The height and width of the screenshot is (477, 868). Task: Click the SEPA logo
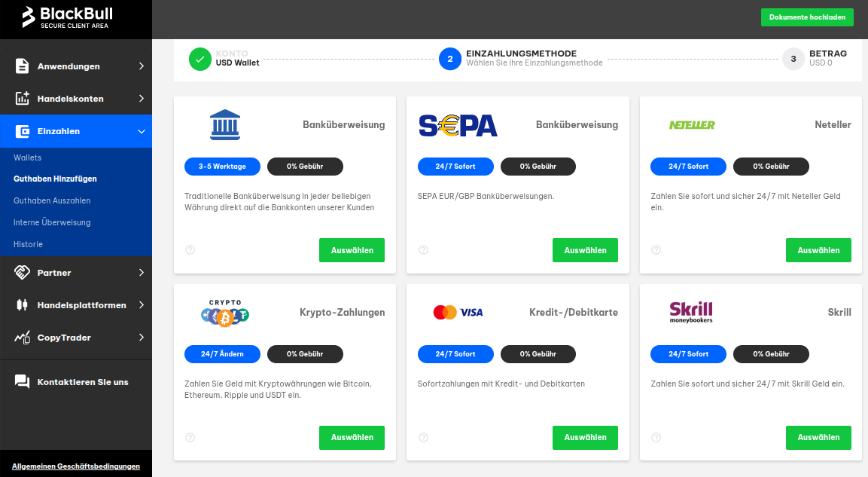point(458,125)
